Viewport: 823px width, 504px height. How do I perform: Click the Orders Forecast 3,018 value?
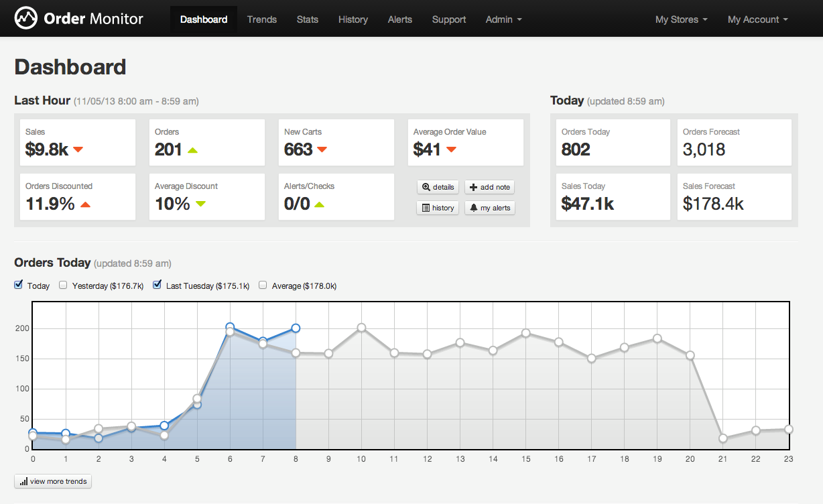(704, 149)
